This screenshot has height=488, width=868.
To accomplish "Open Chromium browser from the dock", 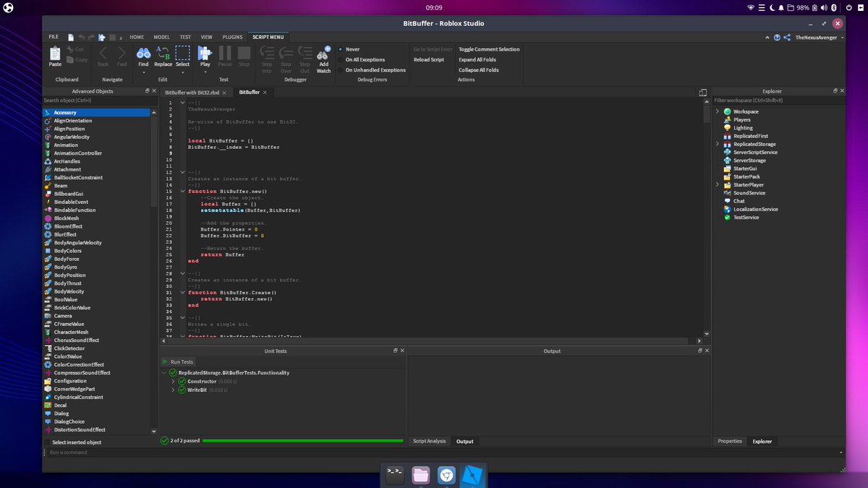I will tap(446, 474).
